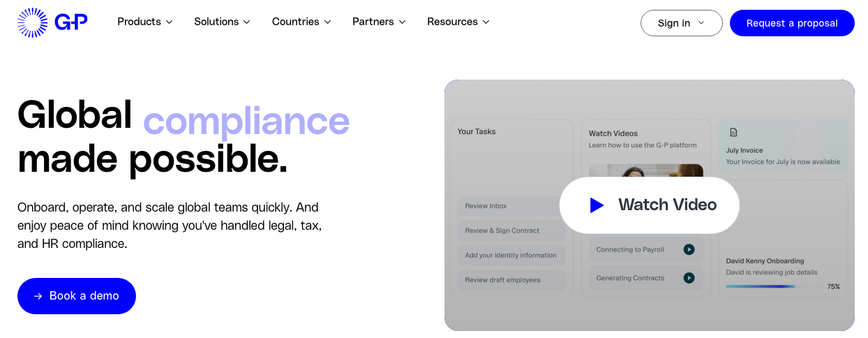Click the Review & Sign Contract task row
This screenshot has width=868, height=338.
click(x=511, y=230)
